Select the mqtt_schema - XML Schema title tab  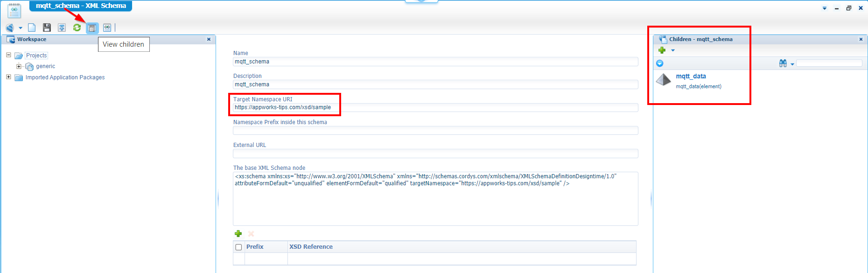[x=81, y=6]
